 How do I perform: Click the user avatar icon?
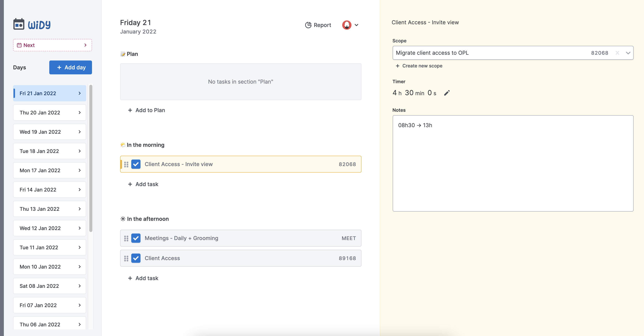point(346,25)
